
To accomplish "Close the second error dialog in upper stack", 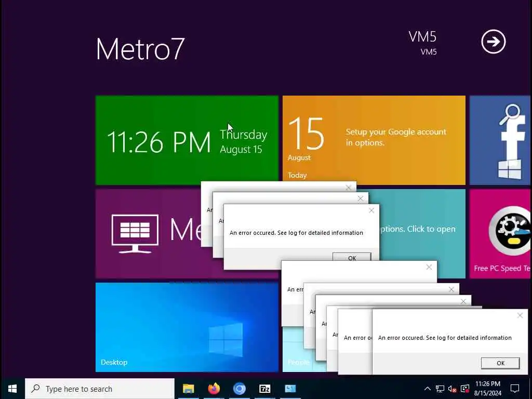I will click(361, 198).
